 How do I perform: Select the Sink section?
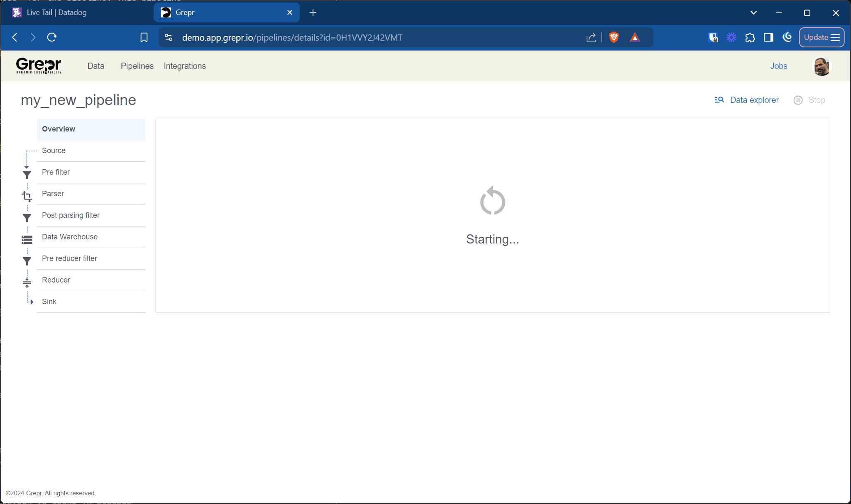91,302
